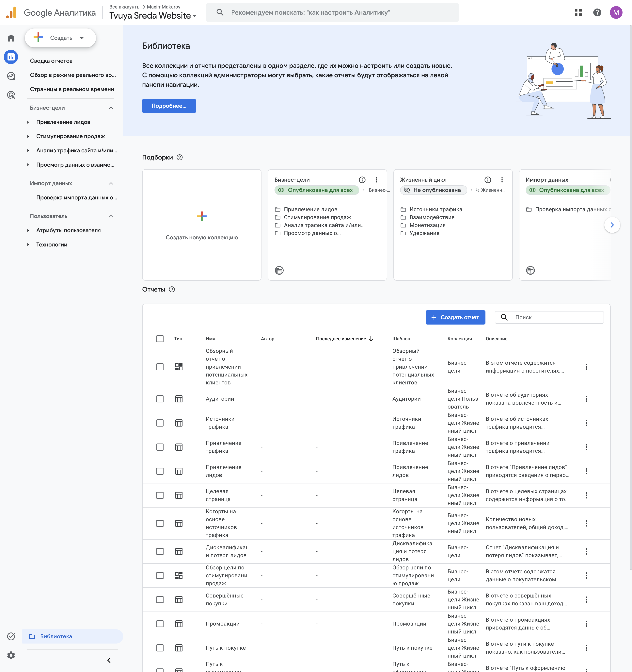This screenshot has width=632, height=672.
Task: Click the Подробнее button
Action: pyautogui.click(x=169, y=106)
